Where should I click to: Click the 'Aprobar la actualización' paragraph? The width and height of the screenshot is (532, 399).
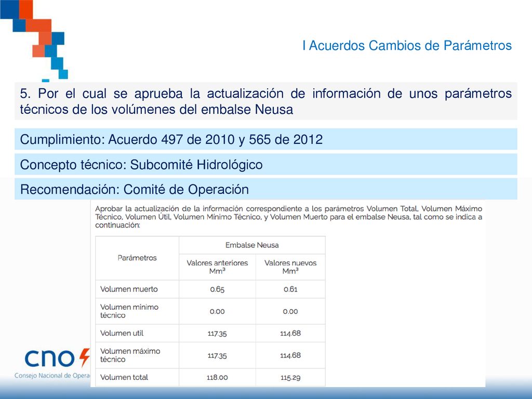click(x=288, y=217)
